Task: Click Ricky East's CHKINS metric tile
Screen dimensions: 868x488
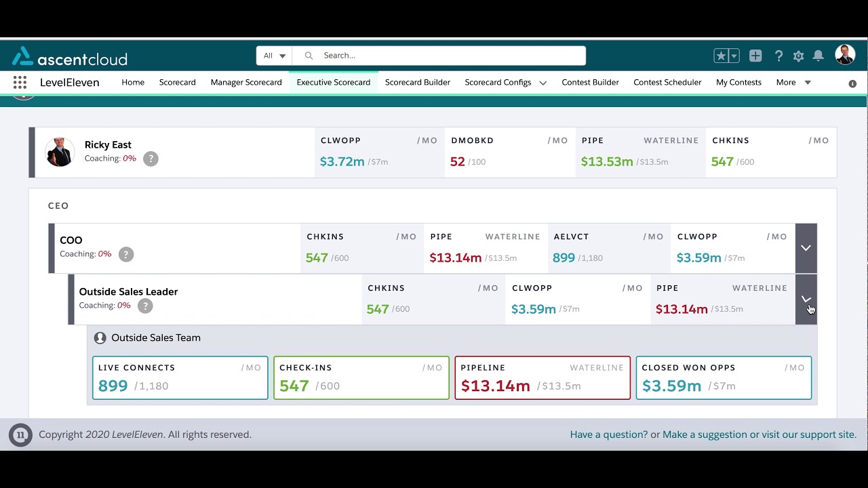Action: click(770, 152)
